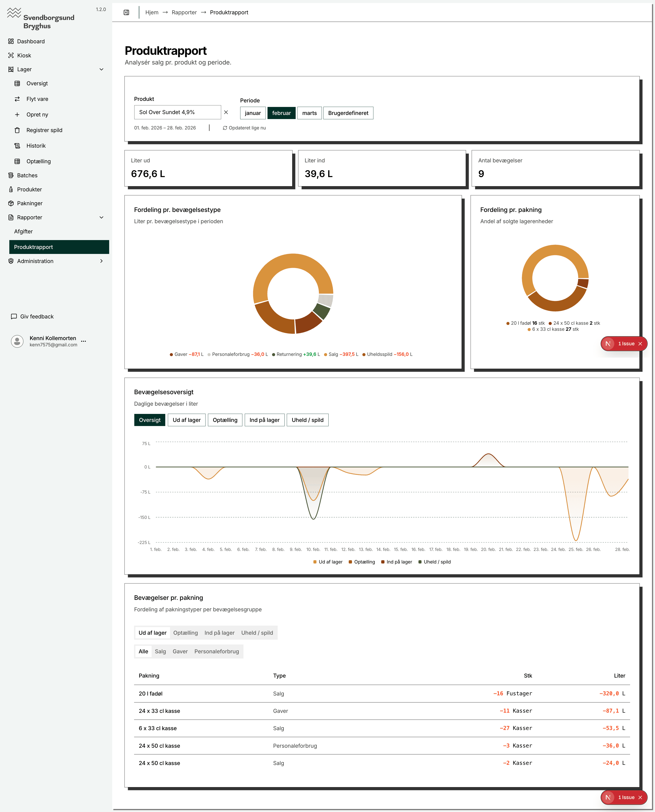Dismiss the bottom 1 Issue badge
The image size is (655, 812).
pos(640,797)
